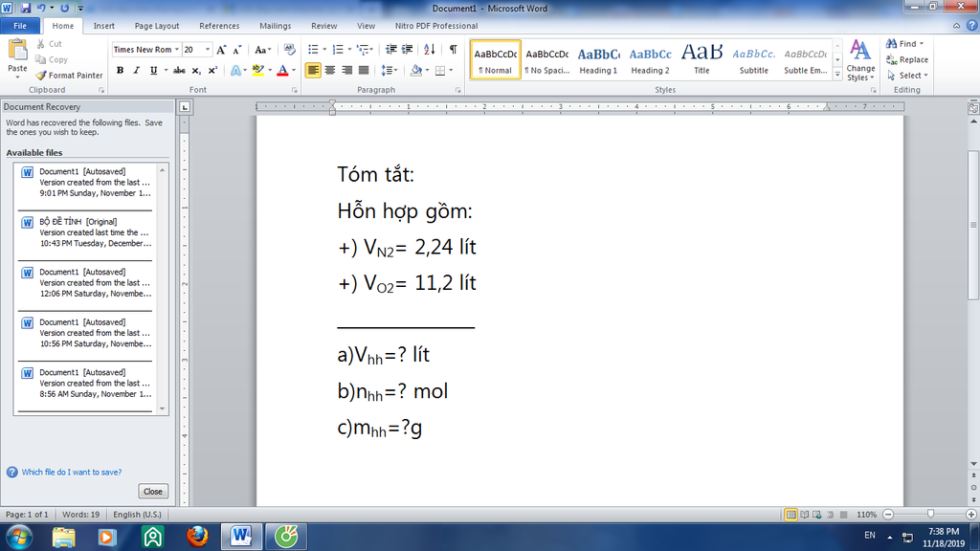Open Line Spacing dropdown
This screenshot has height=551, width=980.
pyautogui.click(x=390, y=71)
